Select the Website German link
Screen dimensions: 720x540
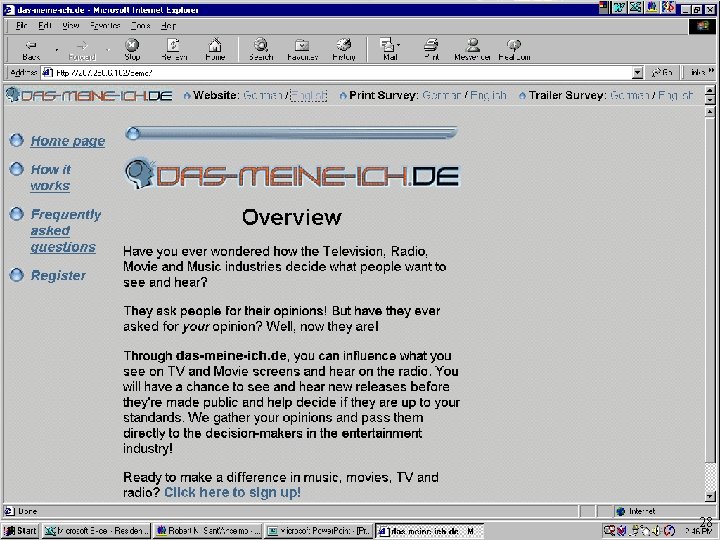point(264,95)
